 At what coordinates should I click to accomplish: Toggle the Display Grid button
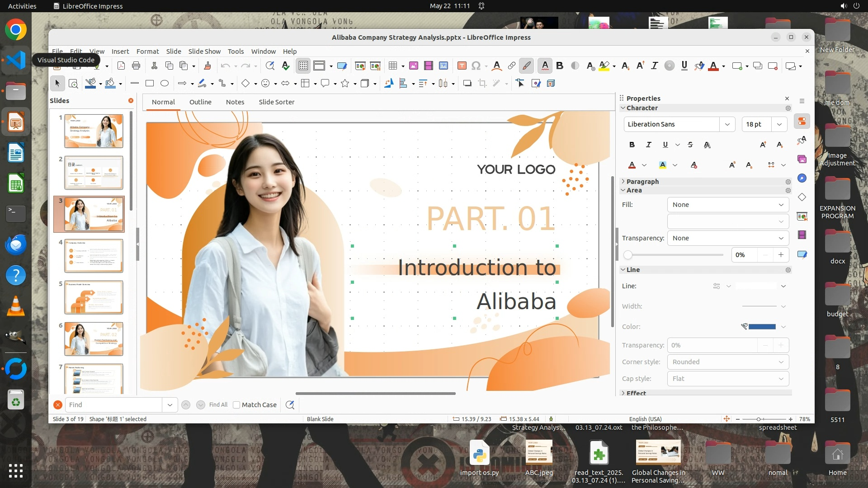coord(303,66)
